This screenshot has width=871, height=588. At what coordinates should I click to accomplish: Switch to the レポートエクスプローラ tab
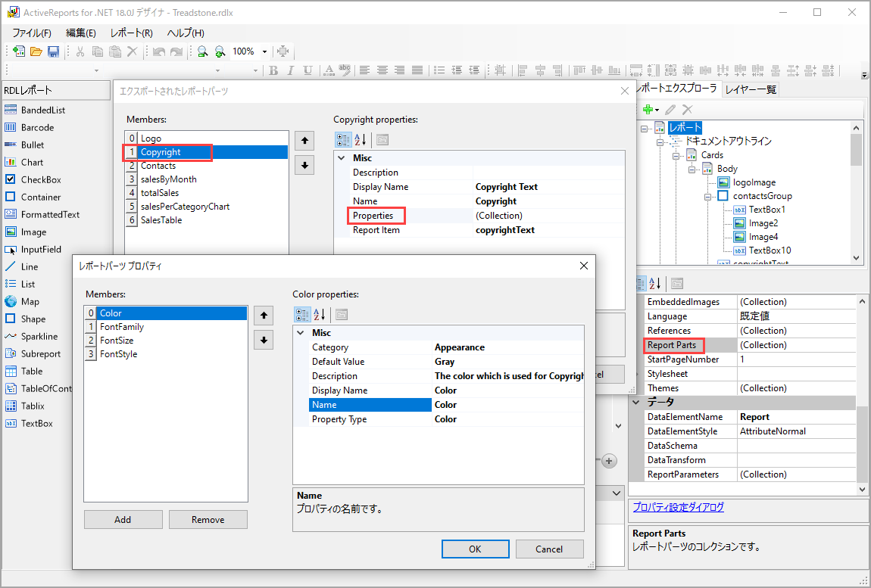coord(678,88)
